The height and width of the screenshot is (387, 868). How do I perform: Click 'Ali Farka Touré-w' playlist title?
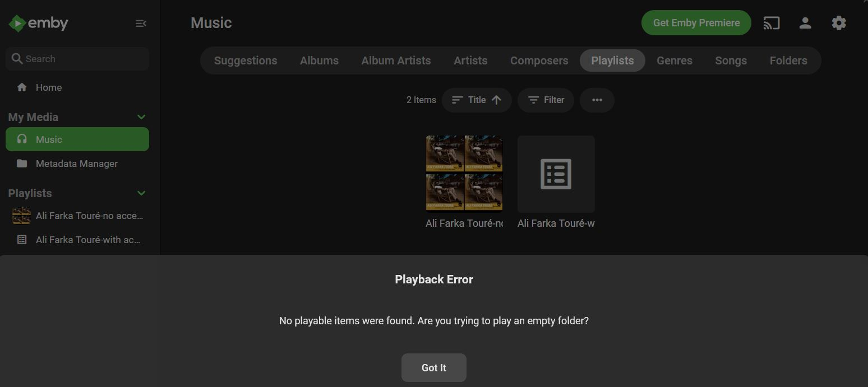point(556,223)
